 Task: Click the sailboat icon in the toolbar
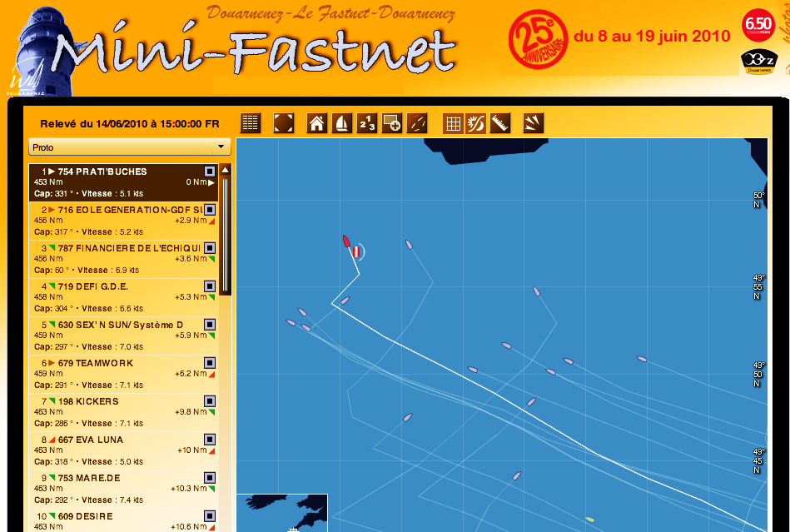341,123
